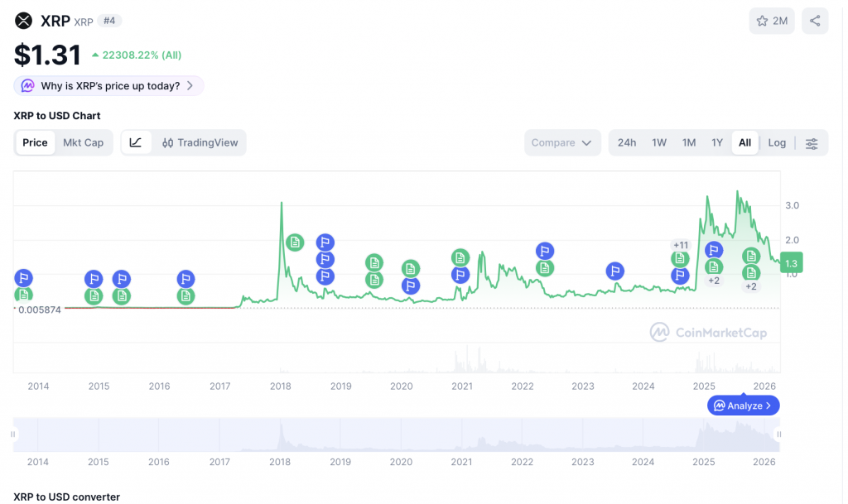Screen dimensions: 848x504
Task: Select the 1Y time range
Action: (717, 142)
